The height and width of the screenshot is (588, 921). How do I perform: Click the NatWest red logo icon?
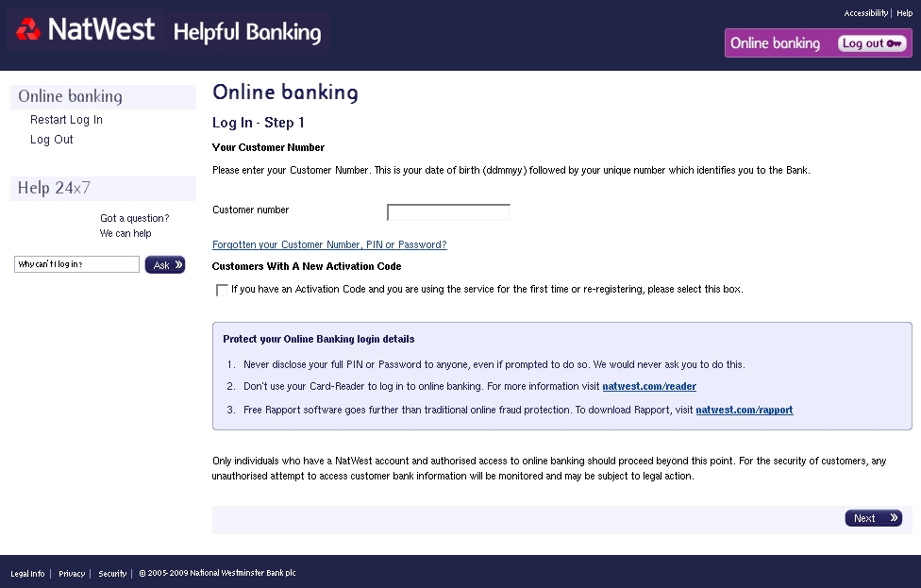click(27, 29)
